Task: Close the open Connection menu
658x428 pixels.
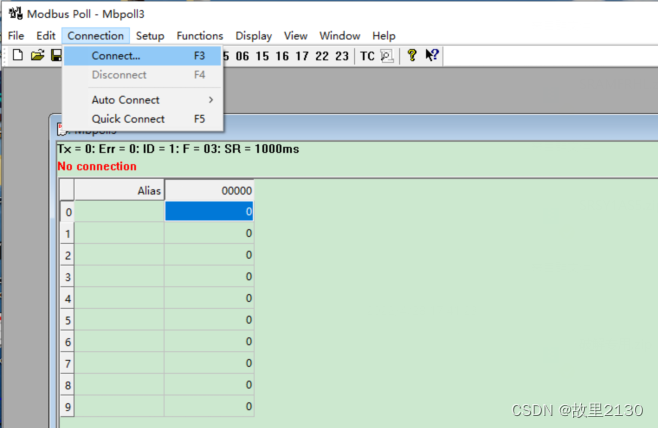Action: tap(96, 36)
